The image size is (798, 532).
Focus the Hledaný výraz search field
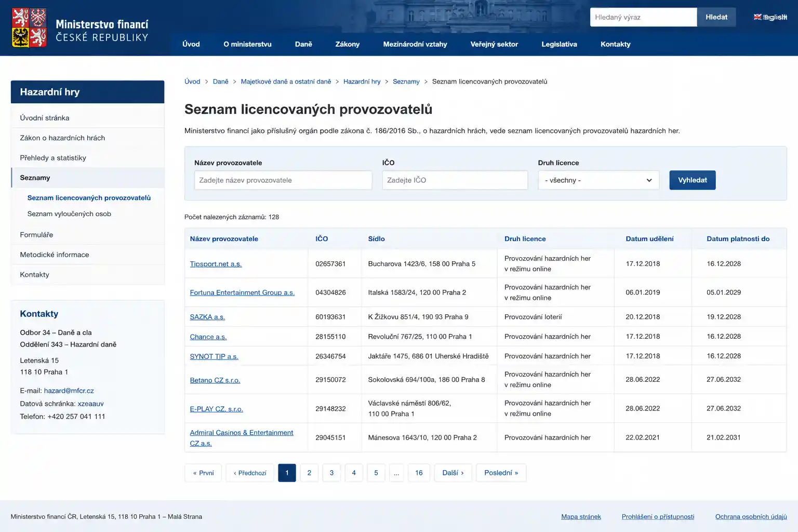643,17
